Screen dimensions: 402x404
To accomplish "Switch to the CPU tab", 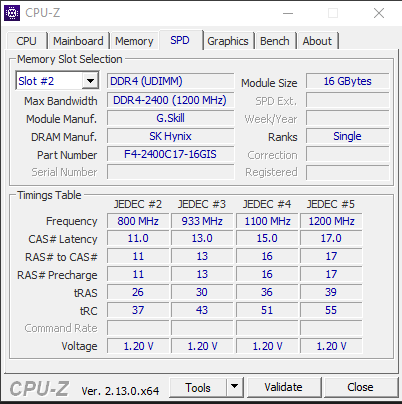I will [x=26, y=41].
